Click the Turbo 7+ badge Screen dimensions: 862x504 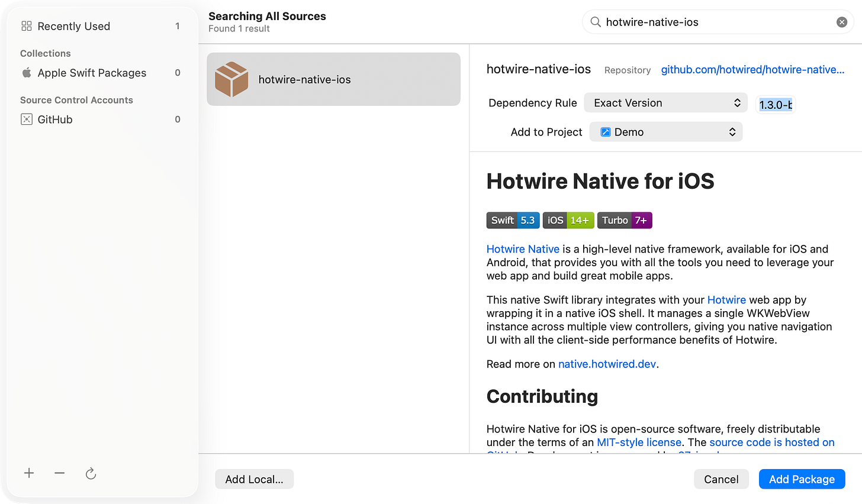click(x=625, y=220)
